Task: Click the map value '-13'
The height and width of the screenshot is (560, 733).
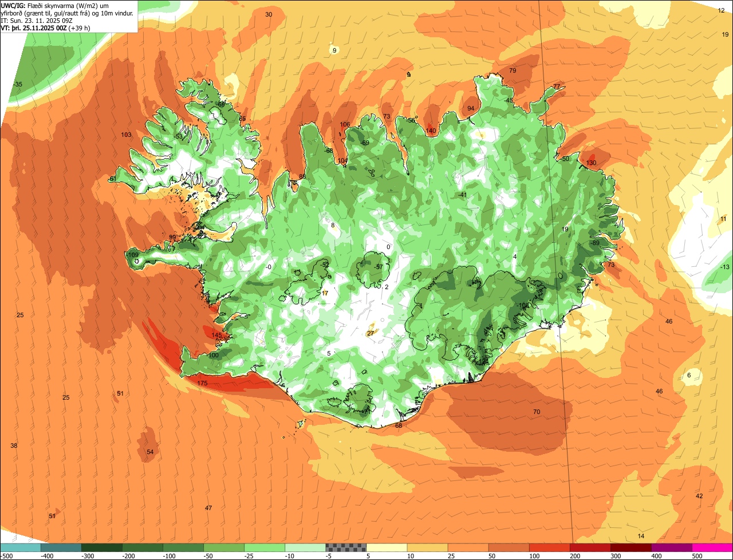Action: tap(725, 267)
